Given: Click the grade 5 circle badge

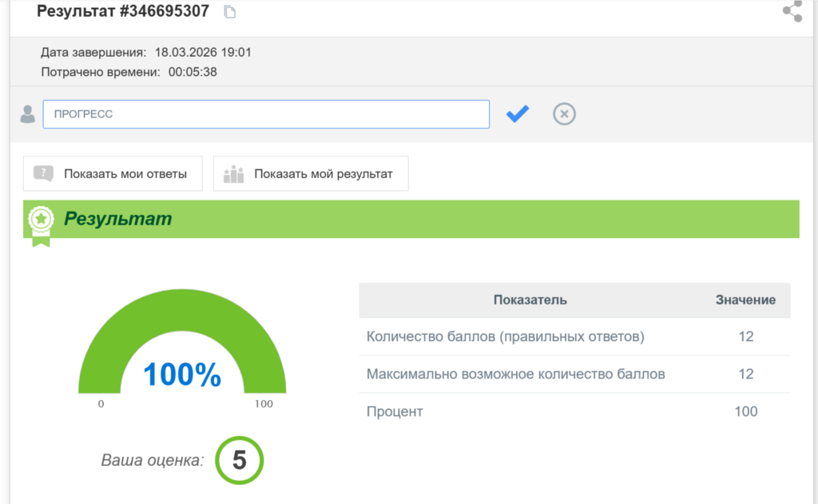Looking at the screenshot, I should pos(239,460).
